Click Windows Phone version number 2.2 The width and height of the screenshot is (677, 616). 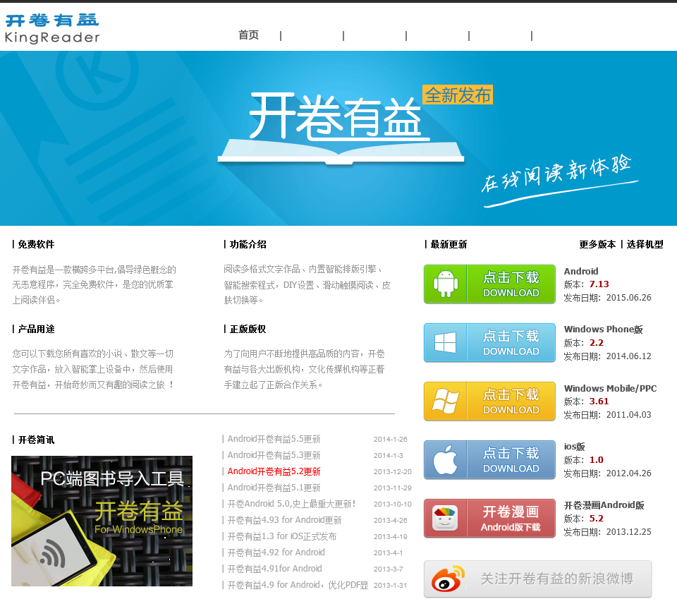597,343
